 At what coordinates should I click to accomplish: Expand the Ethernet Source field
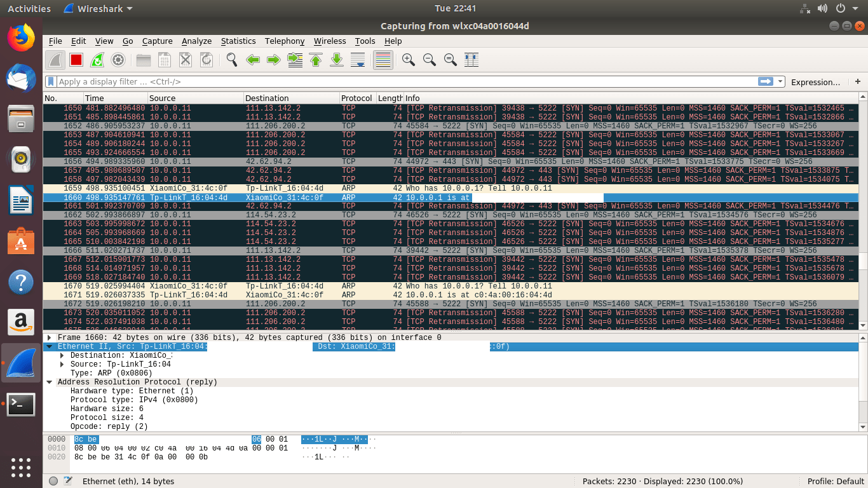tap(62, 364)
